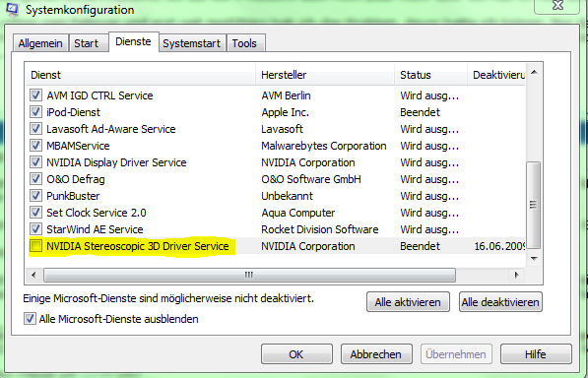The image size is (588, 378).
Task: Toggle Alle Microsoft-Dienste ausblenden checkbox
Action: point(30,319)
